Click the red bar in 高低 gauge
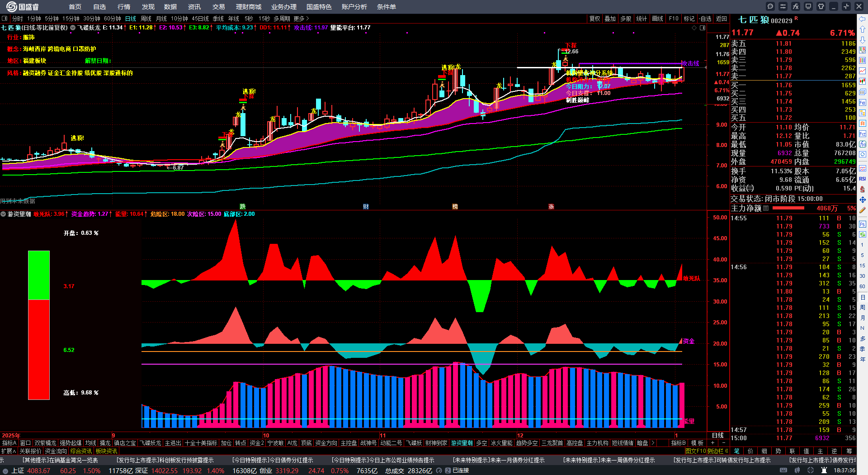 coord(39,350)
